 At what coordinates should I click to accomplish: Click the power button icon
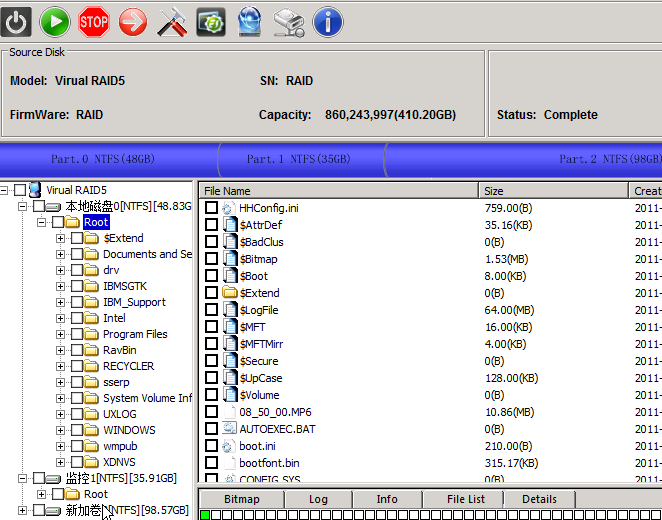pyautogui.click(x=16, y=22)
